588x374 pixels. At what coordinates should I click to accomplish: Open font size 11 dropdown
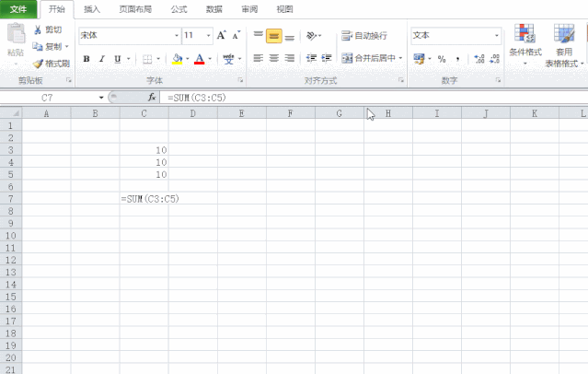point(208,36)
